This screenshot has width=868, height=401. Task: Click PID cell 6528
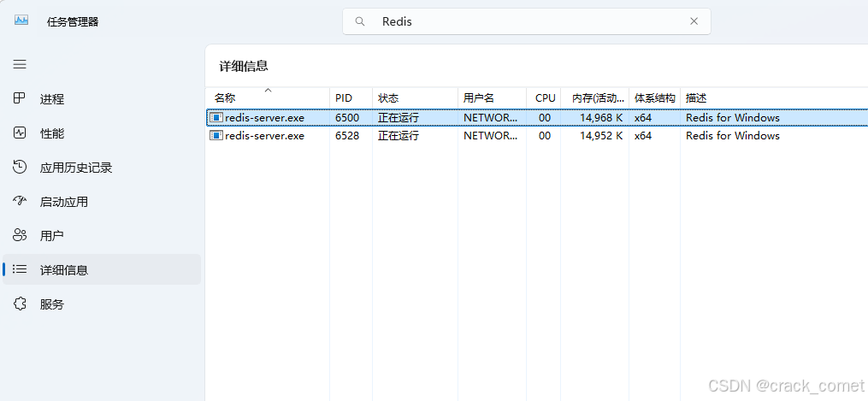pos(347,135)
